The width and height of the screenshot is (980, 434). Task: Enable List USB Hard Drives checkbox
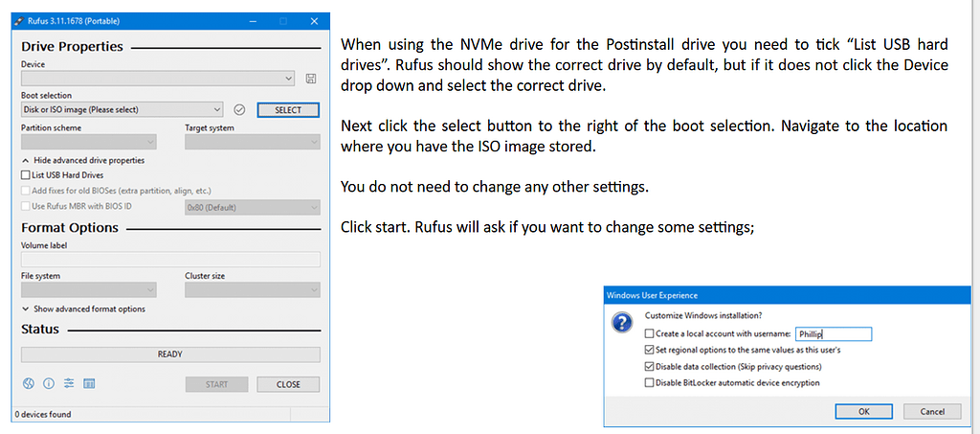click(26, 176)
